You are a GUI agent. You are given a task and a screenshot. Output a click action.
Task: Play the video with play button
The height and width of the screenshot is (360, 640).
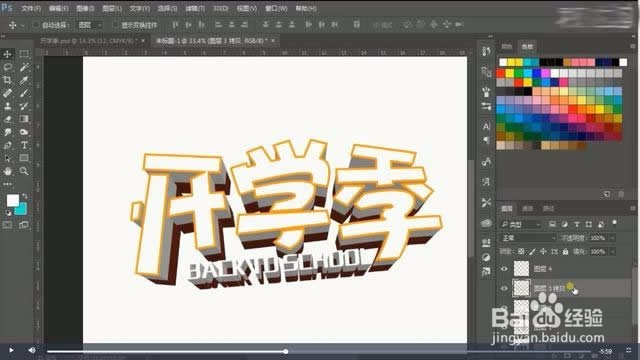pyautogui.click(x=11, y=350)
